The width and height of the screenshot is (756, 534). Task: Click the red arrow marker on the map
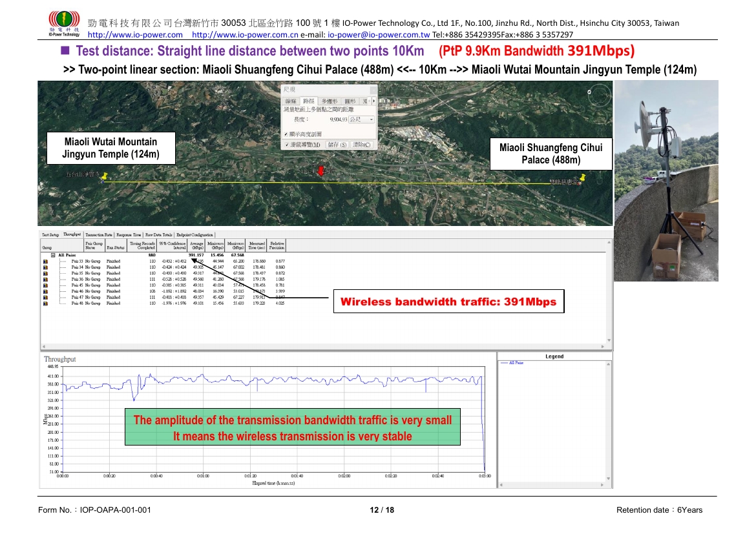click(x=321, y=170)
